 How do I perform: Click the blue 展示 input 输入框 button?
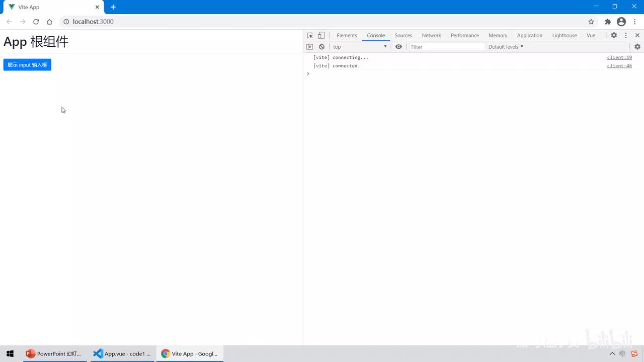click(x=27, y=65)
